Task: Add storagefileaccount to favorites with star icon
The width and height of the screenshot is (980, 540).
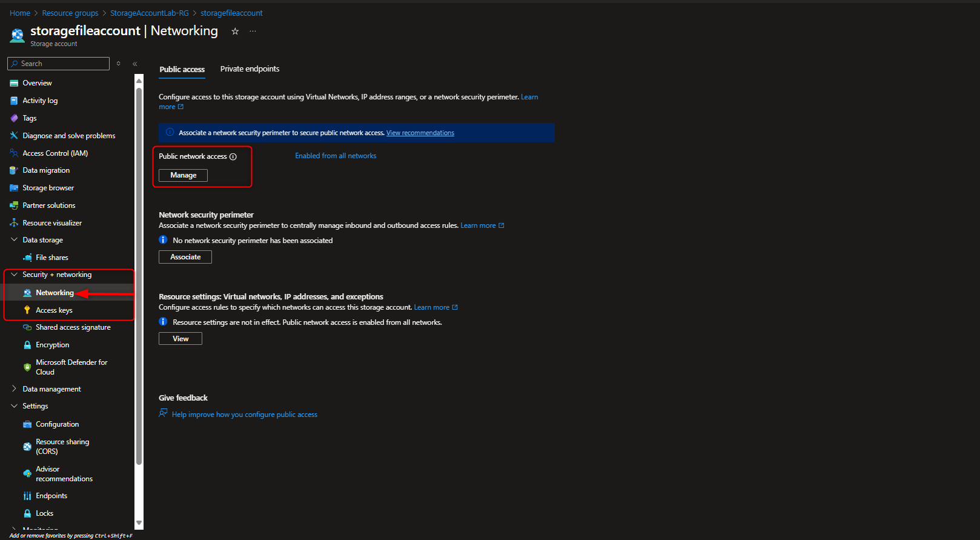Action: [x=235, y=32]
